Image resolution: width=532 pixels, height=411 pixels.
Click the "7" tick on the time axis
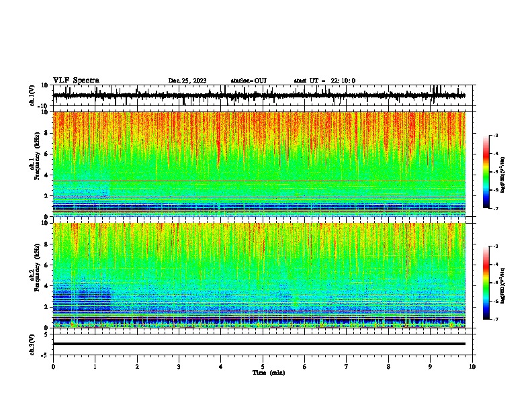point(347,367)
